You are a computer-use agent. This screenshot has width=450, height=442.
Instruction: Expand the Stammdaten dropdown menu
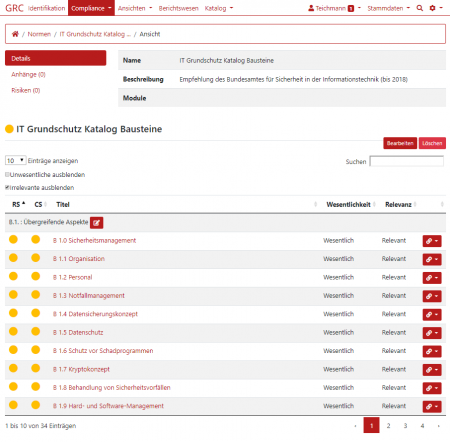[388, 8]
